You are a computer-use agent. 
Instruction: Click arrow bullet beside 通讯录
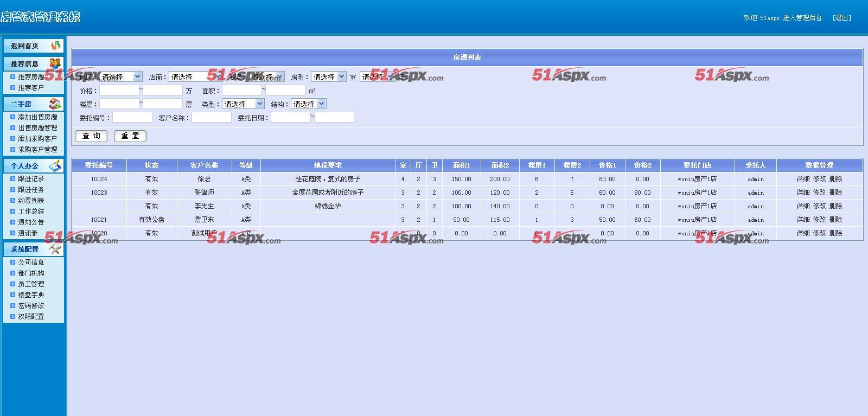(13, 233)
